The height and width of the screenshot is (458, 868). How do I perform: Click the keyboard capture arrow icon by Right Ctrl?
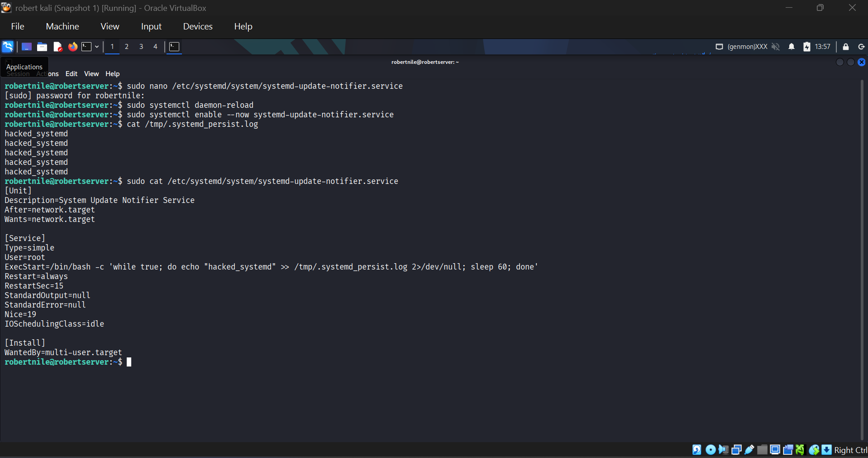pos(827,449)
